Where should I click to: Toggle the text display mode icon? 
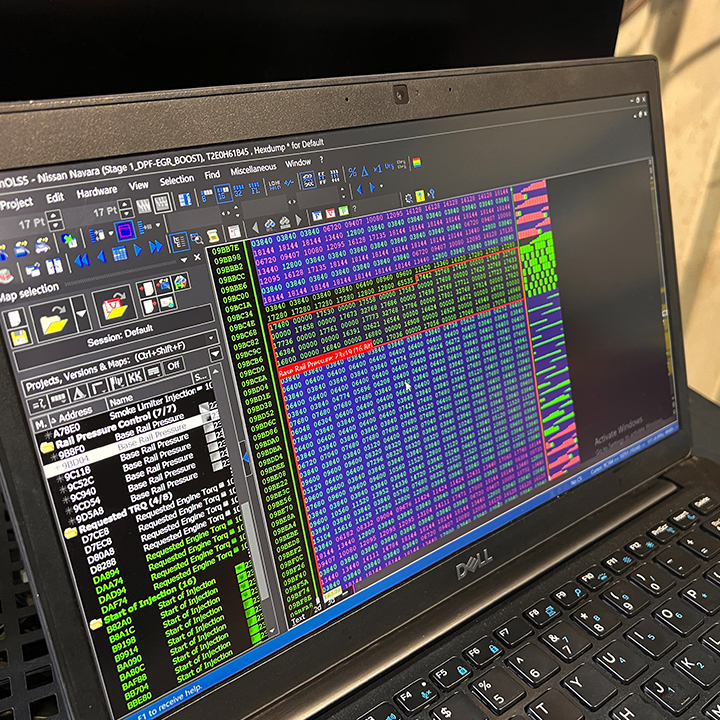[x=180, y=242]
